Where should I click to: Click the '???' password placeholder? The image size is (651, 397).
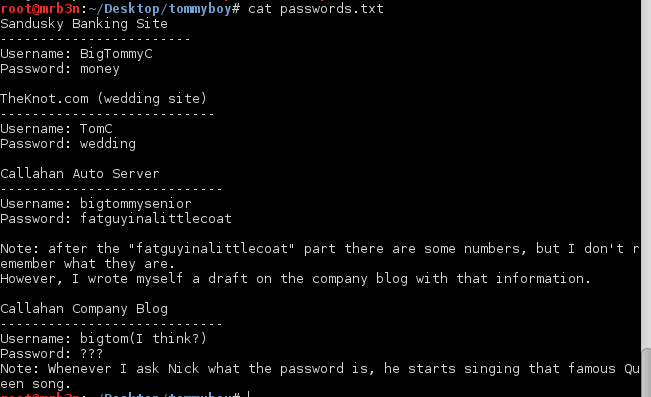[91, 354]
